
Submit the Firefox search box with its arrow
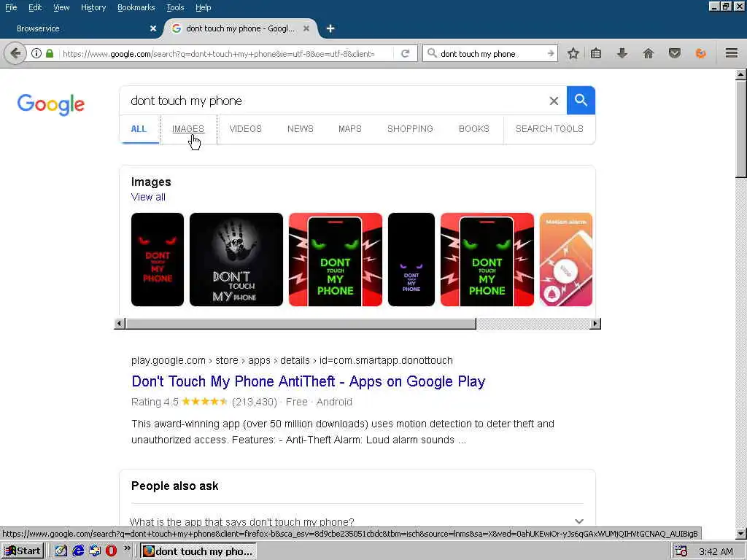551,53
